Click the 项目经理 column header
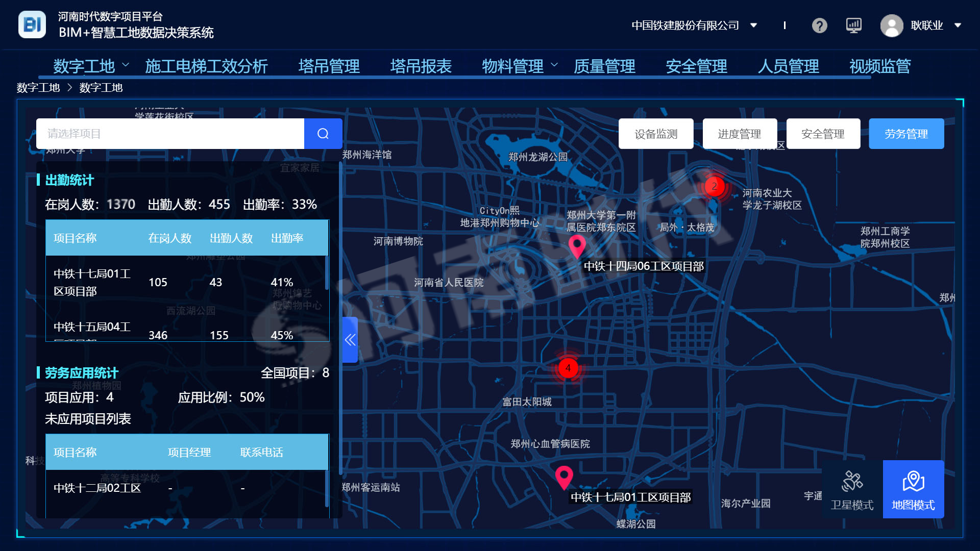The height and width of the screenshot is (551, 980). point(189,453)
